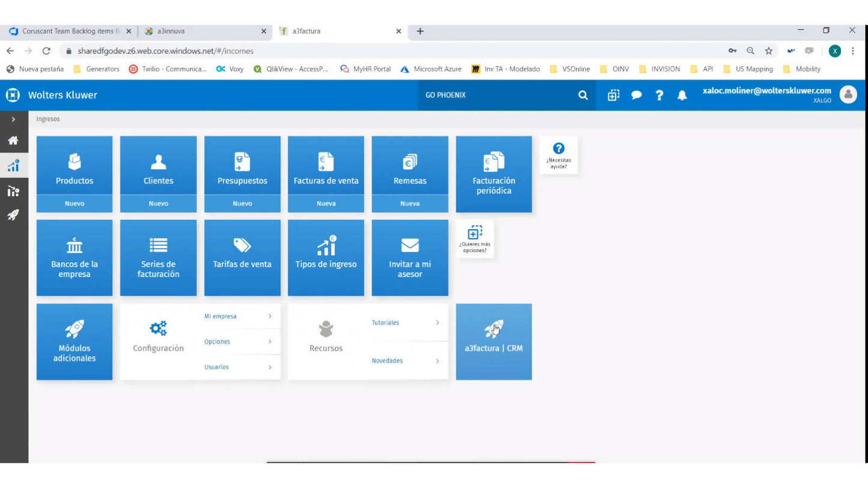Viewport: 868px width, 488px height.
Task: Click the search magnifier in the header
Action: [583, 95]
